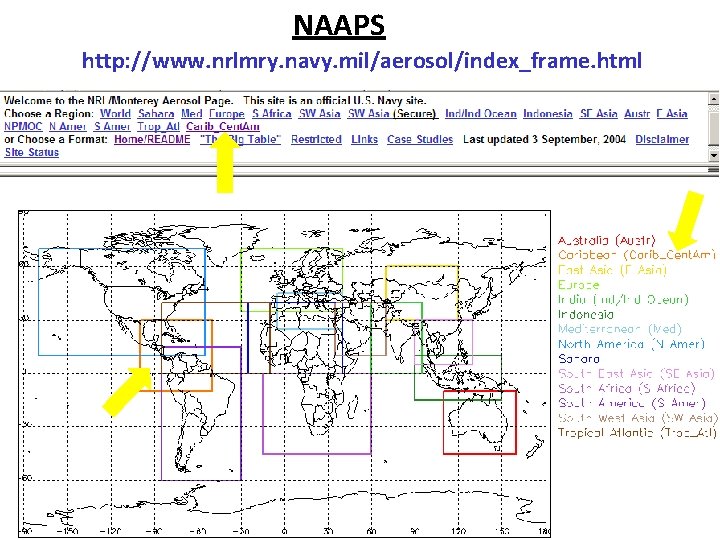
Task: Open the Sahara region link
Action: [156, 113]
